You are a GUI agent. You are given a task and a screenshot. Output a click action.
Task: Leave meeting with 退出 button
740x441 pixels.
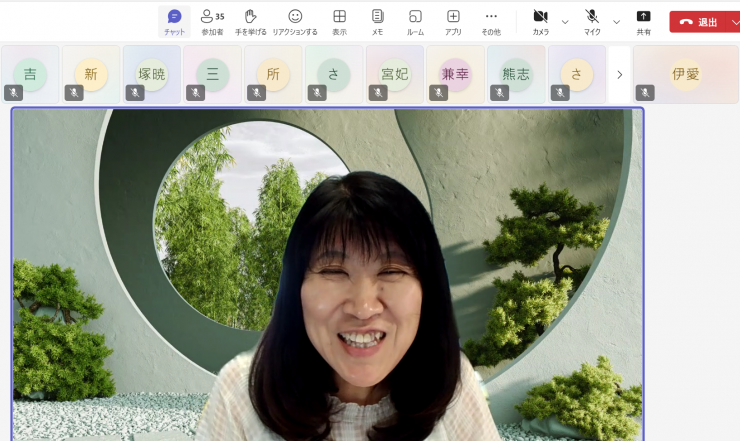[698, 22]
